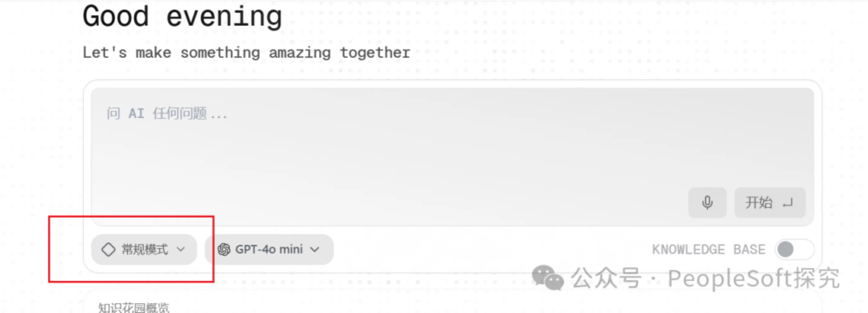This screenshot has width=868, height=313.
Task: Click the KNOWLEDGE BASE label text
Action: pyautogui.click(x=708, y=250)
